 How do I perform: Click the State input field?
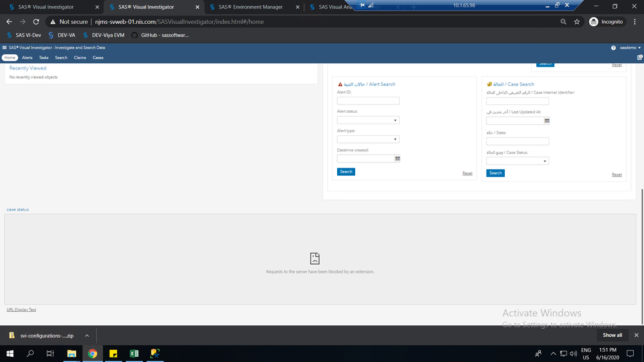pyautogui.click(x=518, y=141)
